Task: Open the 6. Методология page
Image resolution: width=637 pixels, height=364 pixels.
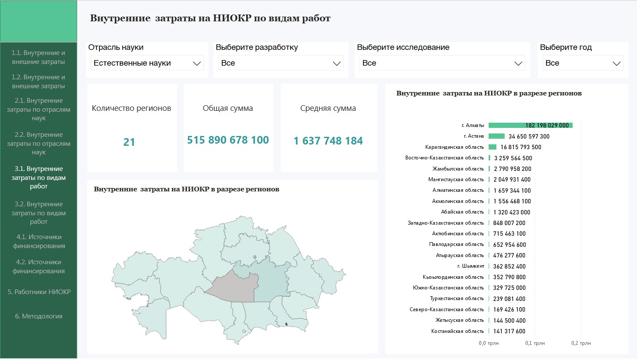Action: tap(38, 316)
